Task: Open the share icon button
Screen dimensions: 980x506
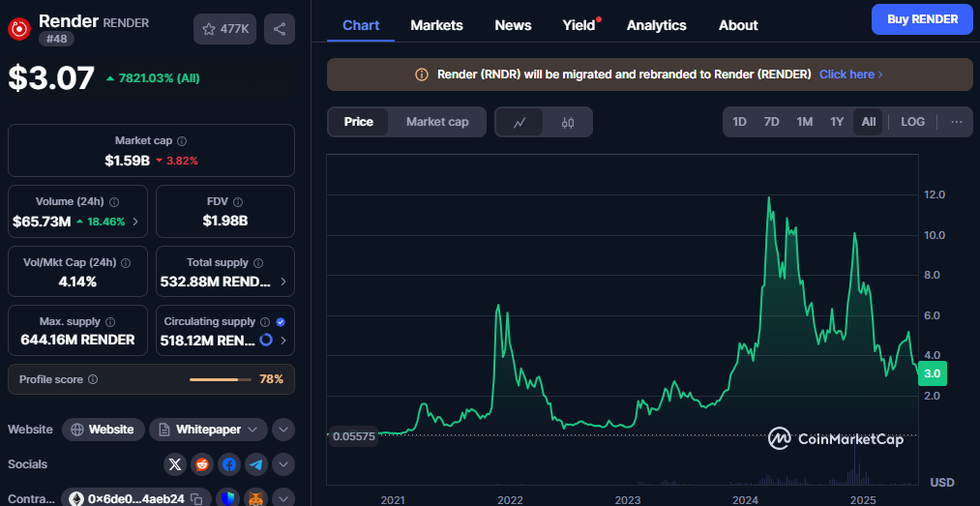Action: pyautogui.click(x=280, y=29)
